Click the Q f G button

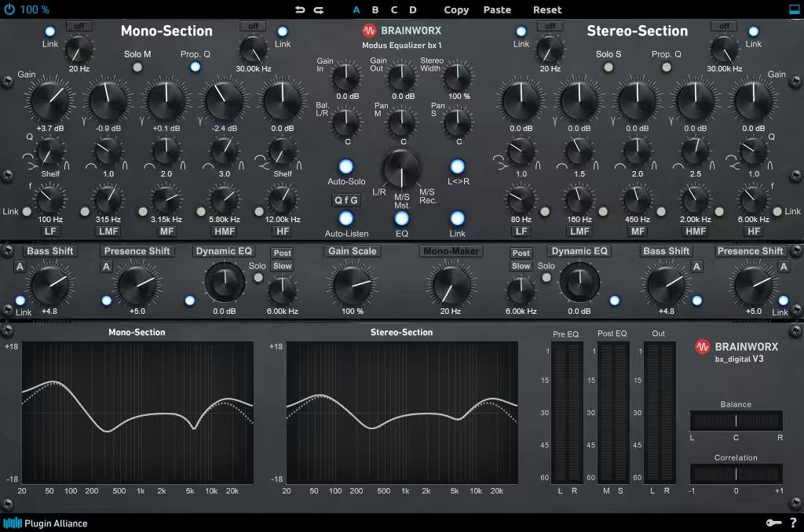pyautogui.click(x=346, y=200)
